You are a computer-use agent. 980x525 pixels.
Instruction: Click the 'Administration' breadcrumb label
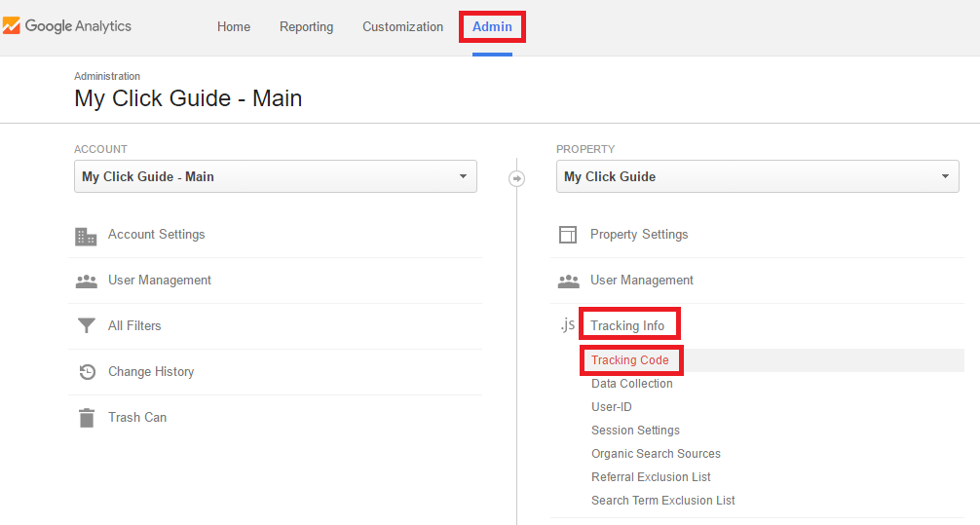107,76
